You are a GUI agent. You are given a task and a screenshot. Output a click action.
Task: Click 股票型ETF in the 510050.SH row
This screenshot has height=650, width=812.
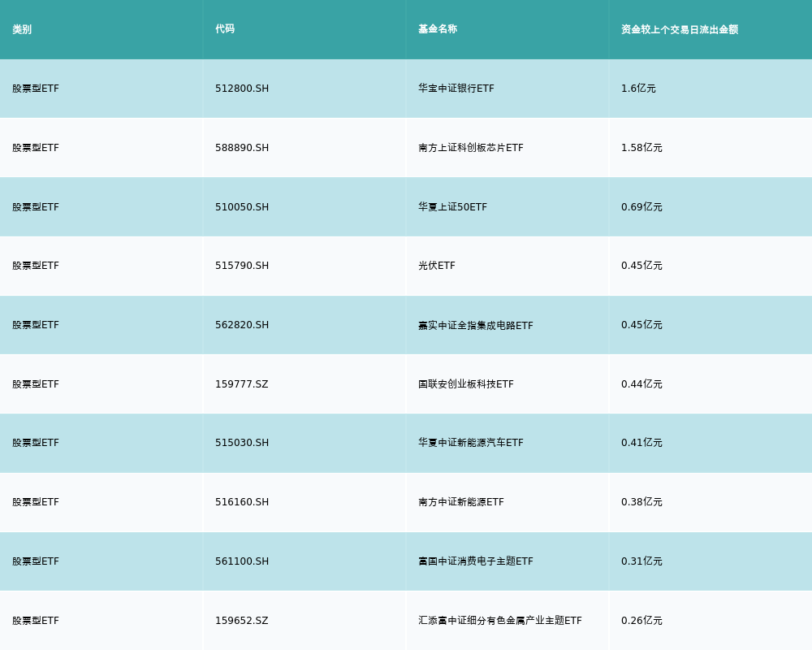click(x=36, y=207)
